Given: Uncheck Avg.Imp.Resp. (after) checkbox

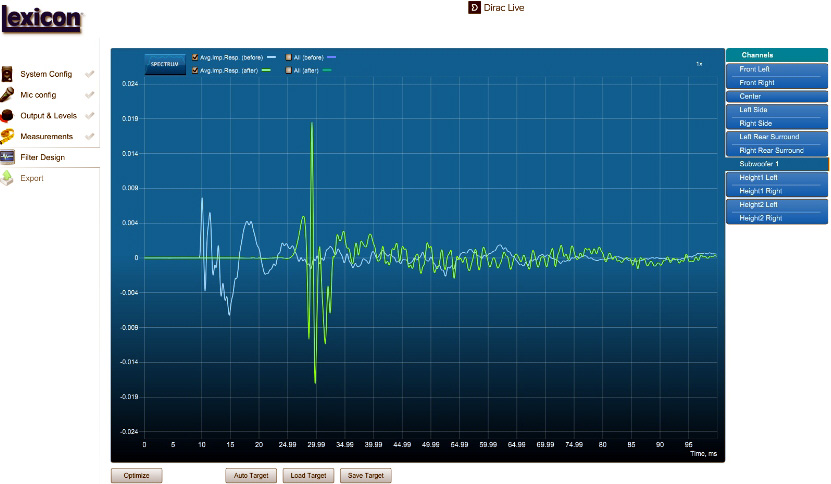Looking at the screenshot, I should (195, 71).
